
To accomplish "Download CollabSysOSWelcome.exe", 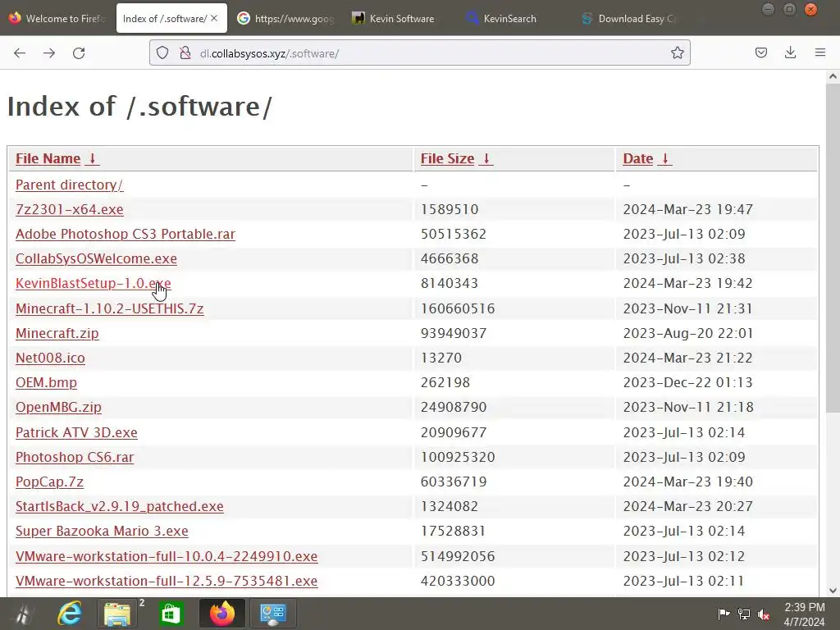I will 97,258.
